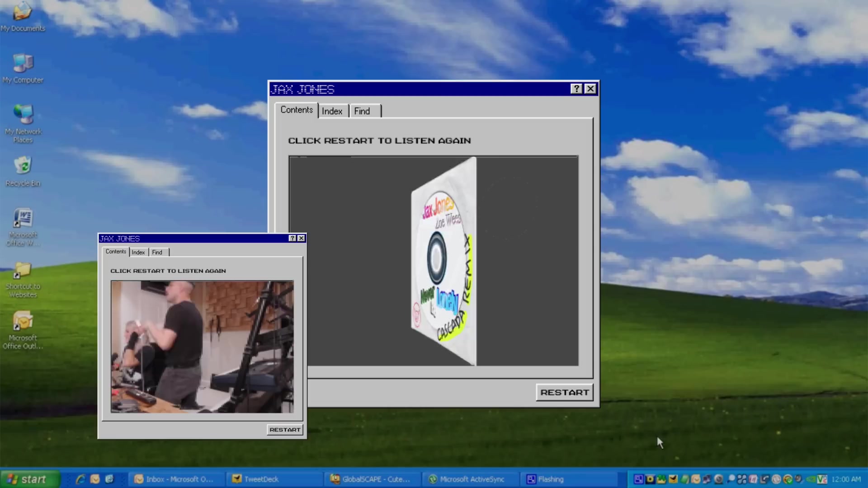
Task: Click the green NVIDIA tray icon
Action: click(810, 479)
